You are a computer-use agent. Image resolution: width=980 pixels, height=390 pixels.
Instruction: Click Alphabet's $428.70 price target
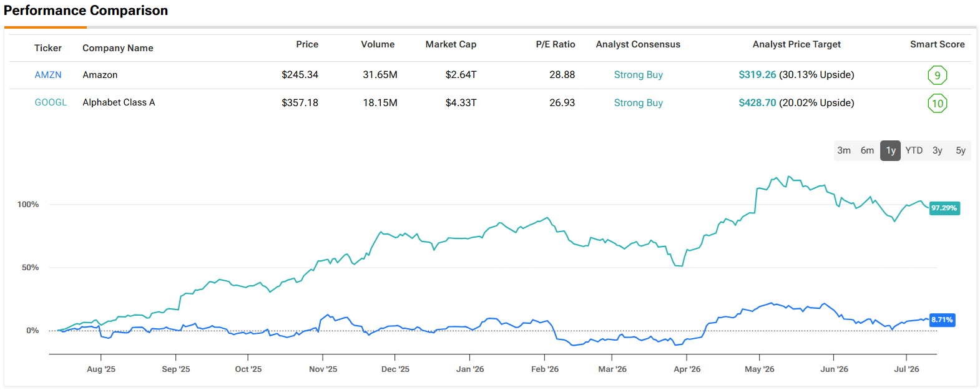click(x=757, y=103)
